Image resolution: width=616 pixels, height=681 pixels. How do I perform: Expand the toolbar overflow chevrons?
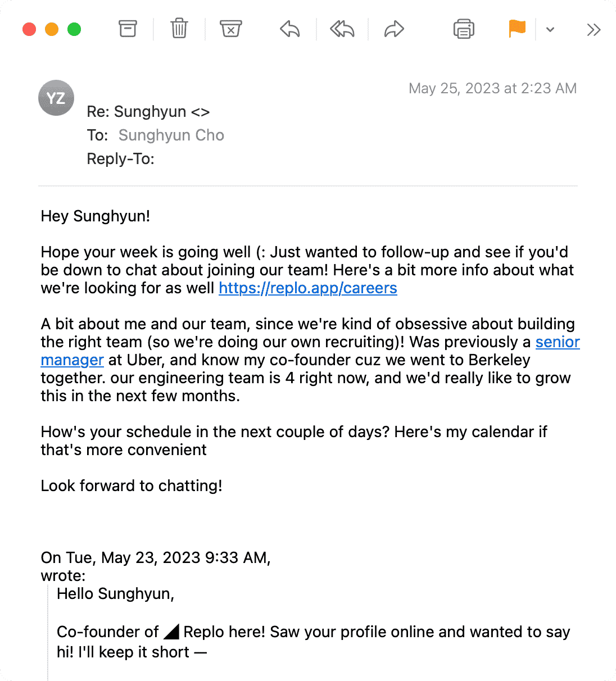(x=594, y=30)
